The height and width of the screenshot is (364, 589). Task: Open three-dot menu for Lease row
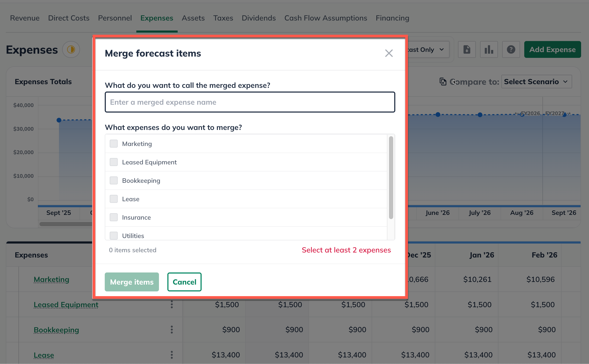(x=172, y=355)
